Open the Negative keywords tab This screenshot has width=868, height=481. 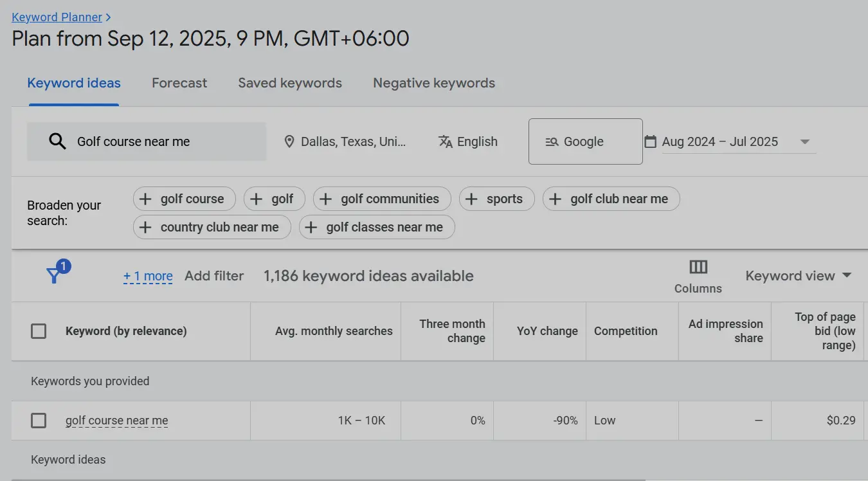coord(433,82)
